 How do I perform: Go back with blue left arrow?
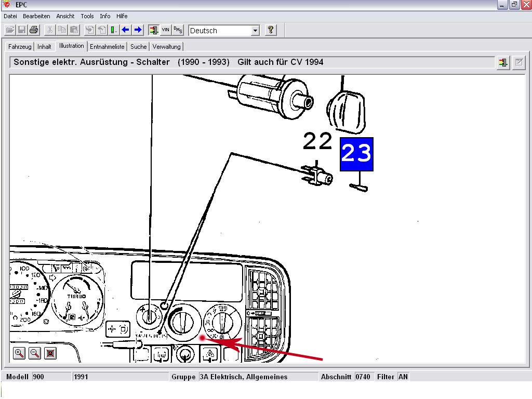(x=126, y=30)
